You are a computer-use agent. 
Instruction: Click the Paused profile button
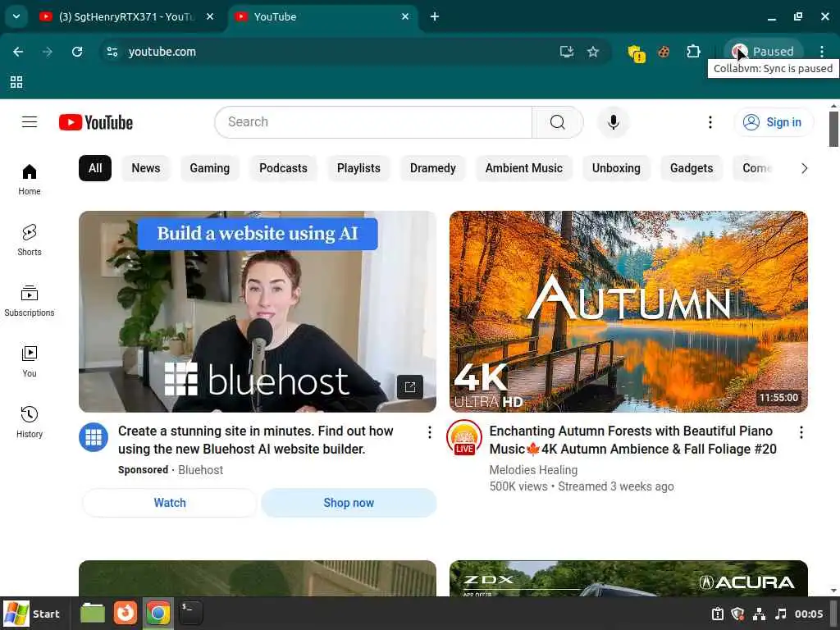coord(764,52)
